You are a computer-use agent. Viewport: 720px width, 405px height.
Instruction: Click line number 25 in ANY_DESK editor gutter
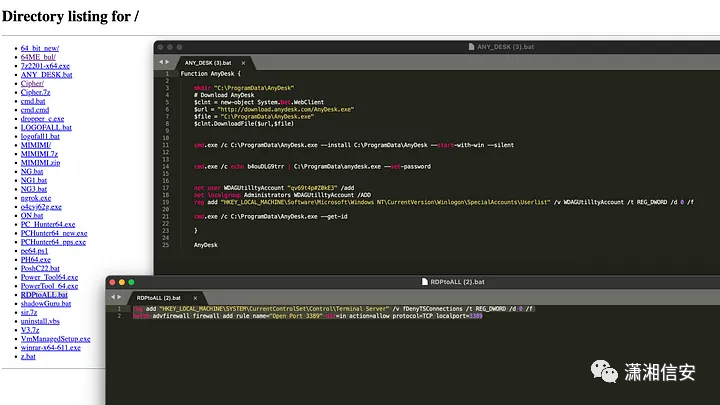click(166, 245)
